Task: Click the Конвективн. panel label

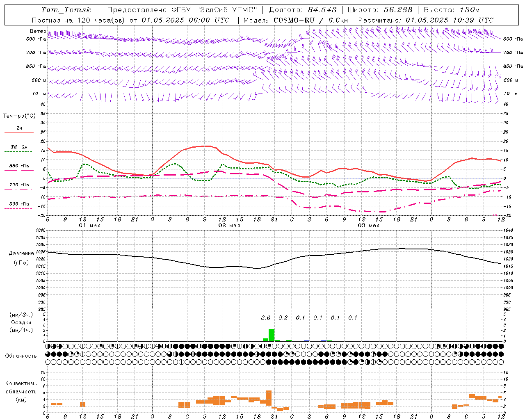Action: pos(21,383)
